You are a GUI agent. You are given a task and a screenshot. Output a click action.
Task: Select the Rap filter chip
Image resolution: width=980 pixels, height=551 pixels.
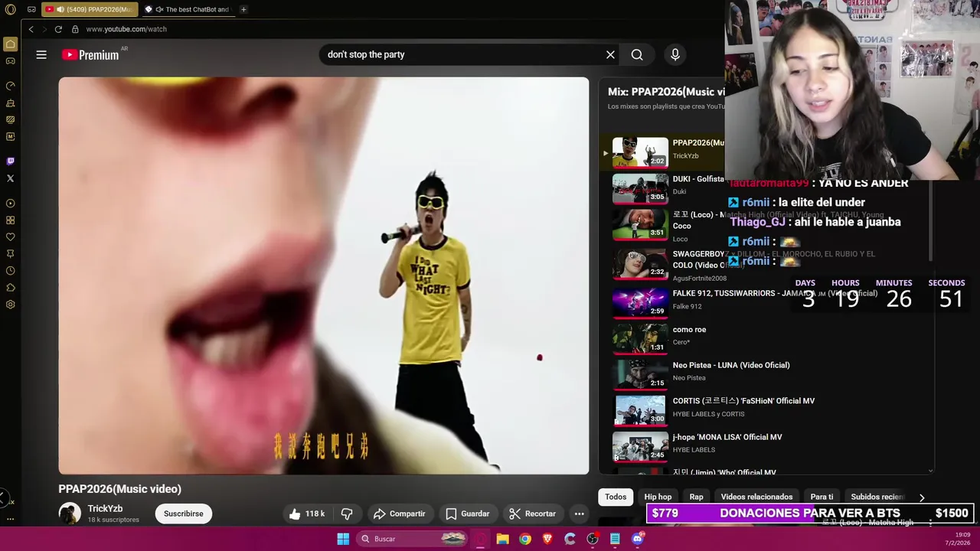coord(696,497)
